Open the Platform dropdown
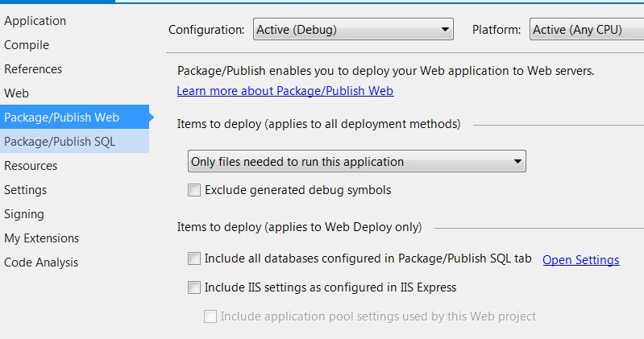This screenshot has height=339, width=644. pyautogui.click(x=586, y=30)
